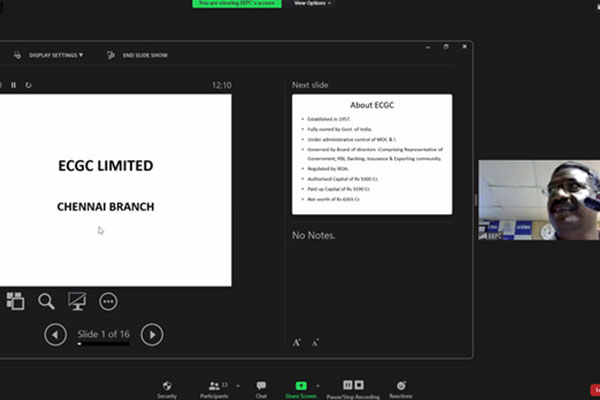Viewport: 600px width, 400px height.
Task: Close the presenter view window
Action: pos(464,47)
